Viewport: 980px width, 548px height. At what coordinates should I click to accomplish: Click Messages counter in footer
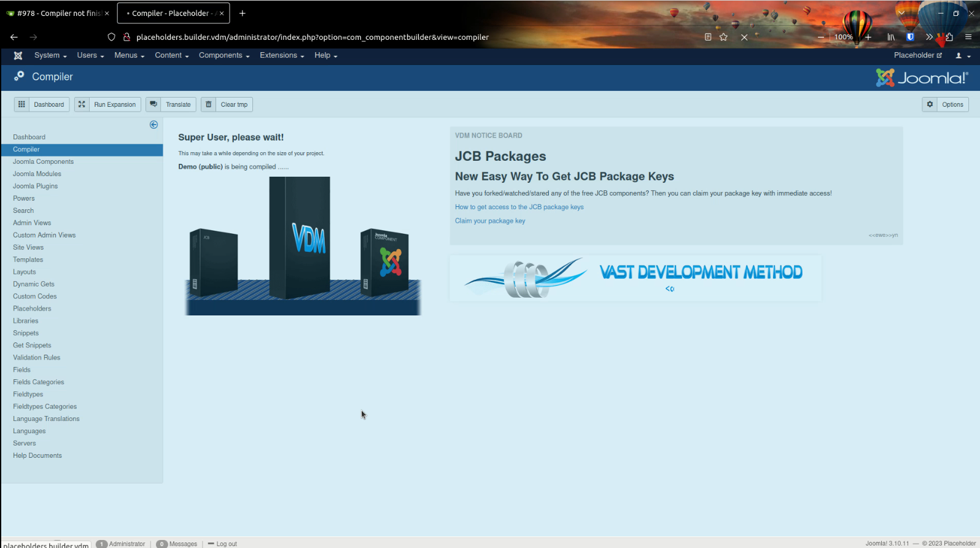pyautogui.click(x=177, y=544)
